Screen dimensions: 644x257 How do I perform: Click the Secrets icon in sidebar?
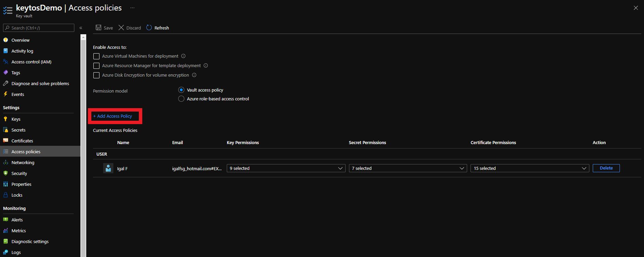click(x=5, y=130)
